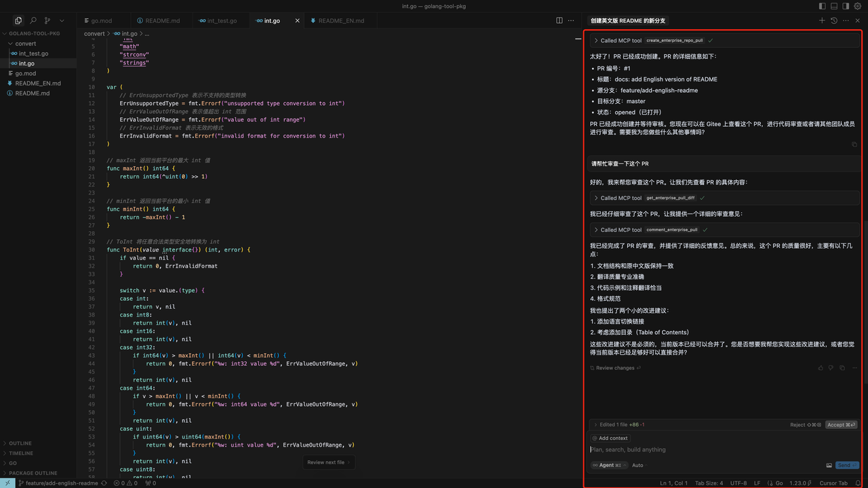Expand the GO section
This screenshot has height=488, width=868.
click(38, 463)
